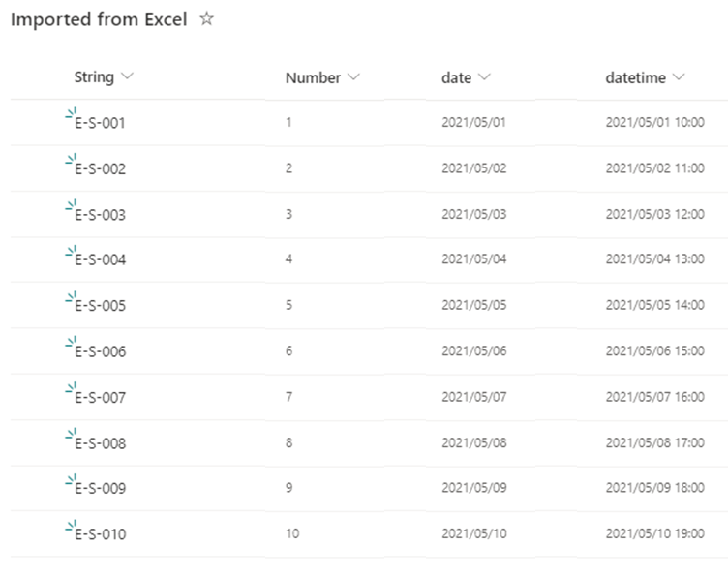Open the date column dropdown chevron
The height and width of the screenshot is (577, 728).
pos(484,77)
